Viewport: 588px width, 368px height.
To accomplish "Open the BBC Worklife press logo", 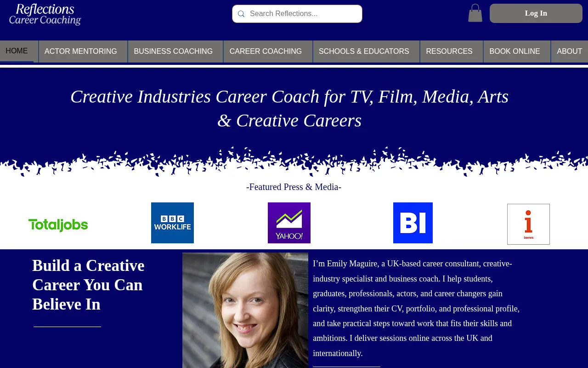I will point(172,223).
